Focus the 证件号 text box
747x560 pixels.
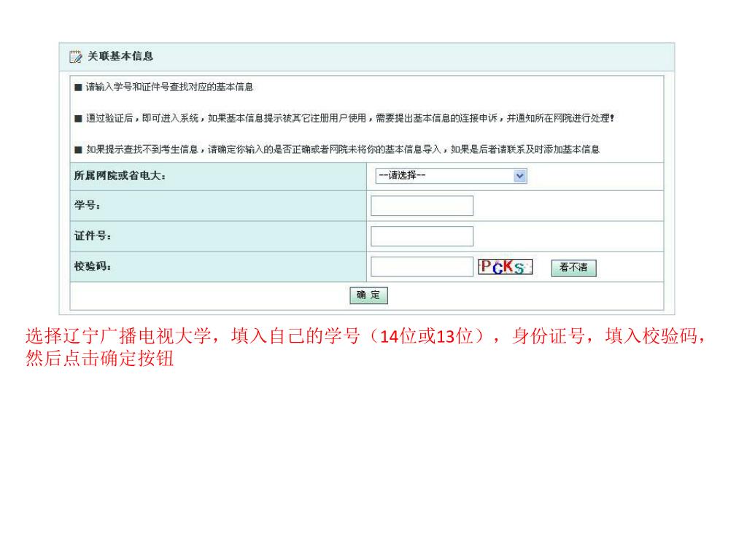pyautogui.click(x=422, y=236)
